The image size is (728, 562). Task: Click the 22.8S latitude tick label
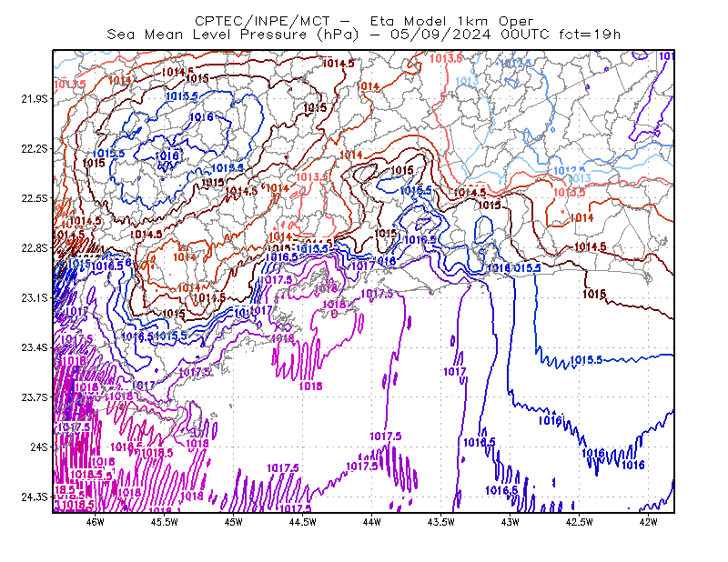click(x=35, y=248)
